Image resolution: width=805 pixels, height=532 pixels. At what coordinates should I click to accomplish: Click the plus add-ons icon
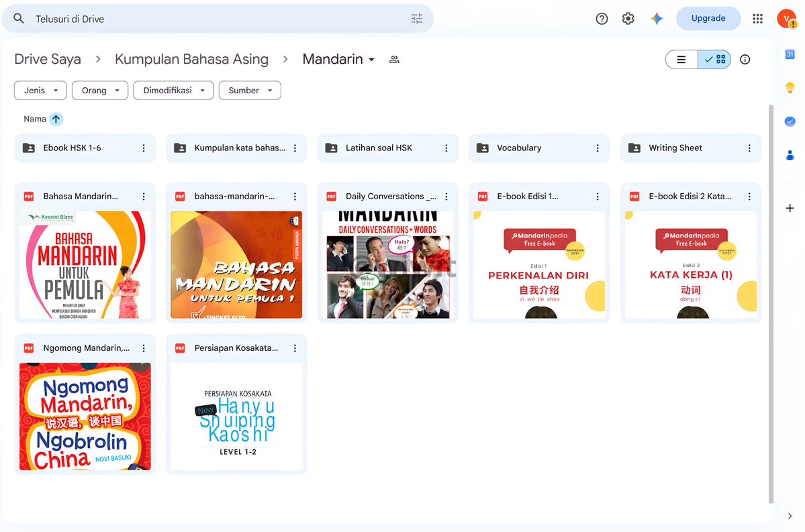[x=790, y=208]
